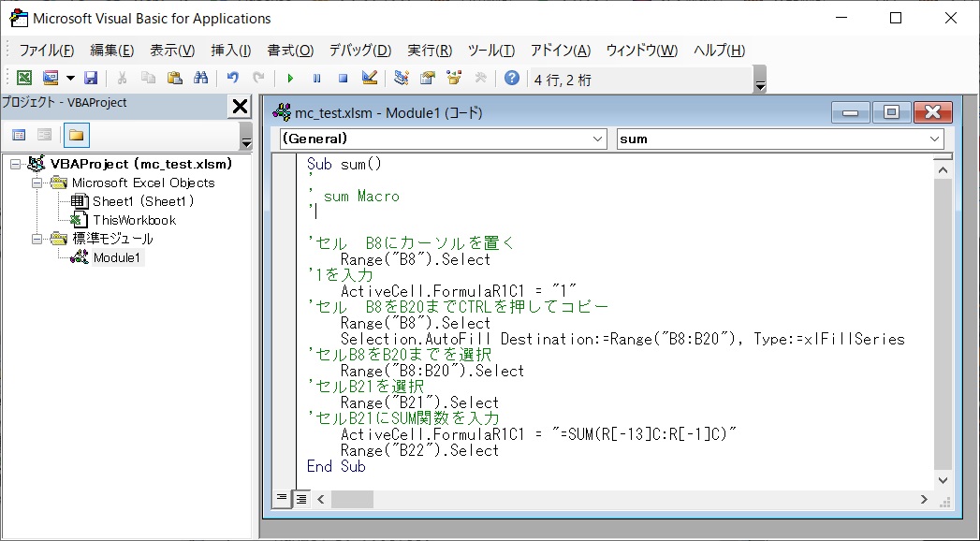Open the Toolbox icon
The image size is (980, 541).
coord(480,78)
